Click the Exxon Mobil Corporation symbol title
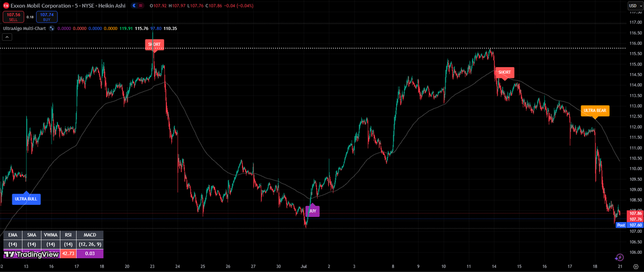The height and width of the screenshot is (272, 644). pos(40,5)
